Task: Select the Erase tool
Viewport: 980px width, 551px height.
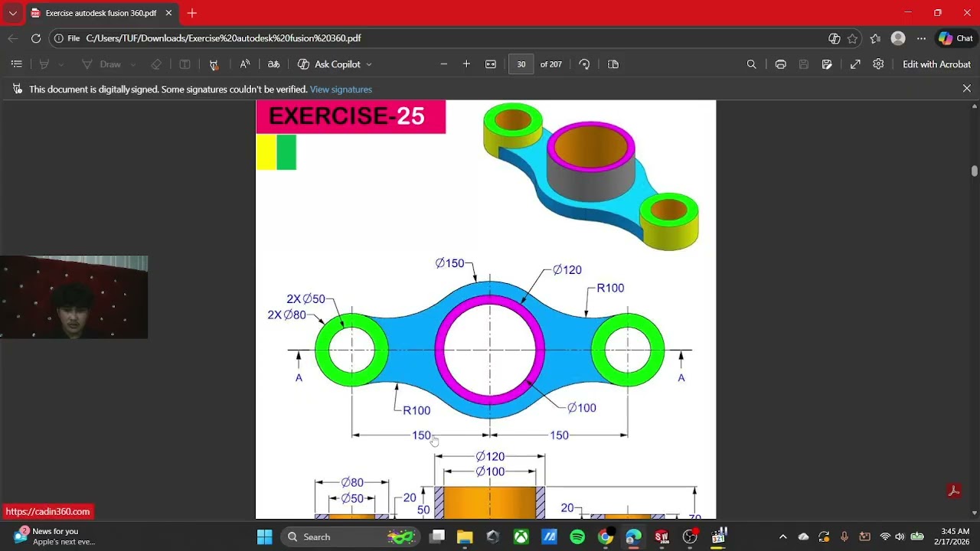Action: tap(156, 64)
